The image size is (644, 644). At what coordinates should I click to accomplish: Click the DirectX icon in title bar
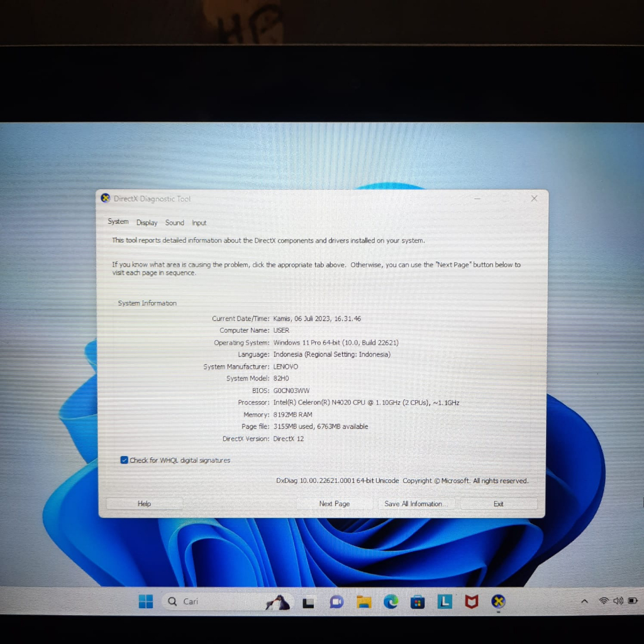(x=106, y=198)
